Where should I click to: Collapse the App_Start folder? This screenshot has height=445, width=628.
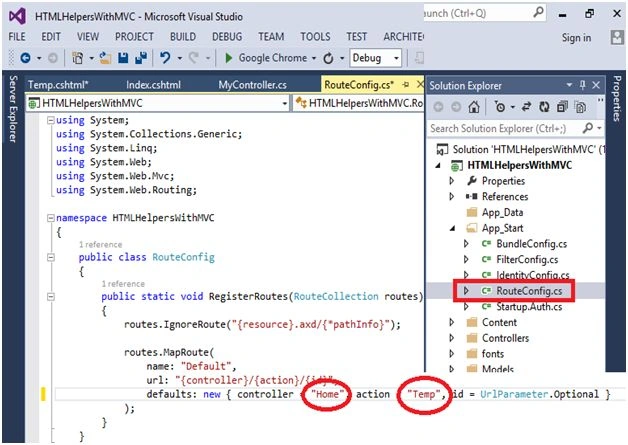(452, 228)
